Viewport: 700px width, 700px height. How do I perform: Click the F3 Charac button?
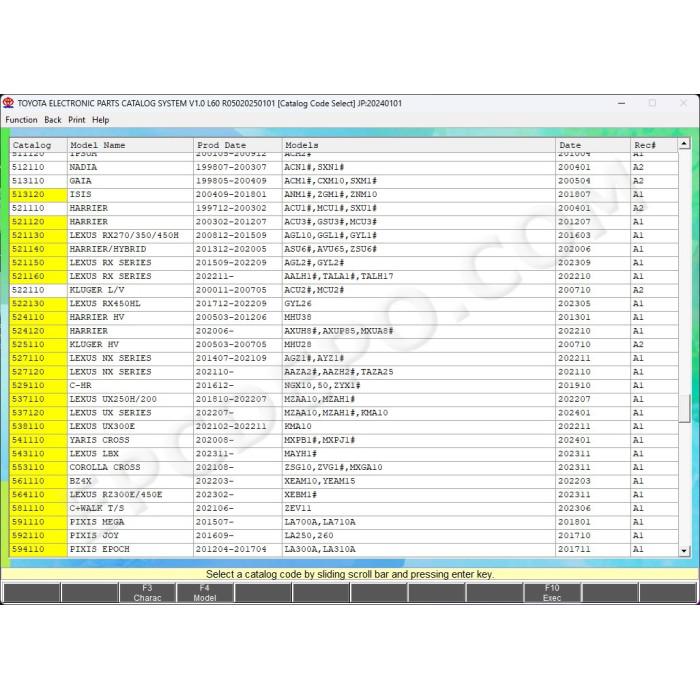click(x=147, y=592)
